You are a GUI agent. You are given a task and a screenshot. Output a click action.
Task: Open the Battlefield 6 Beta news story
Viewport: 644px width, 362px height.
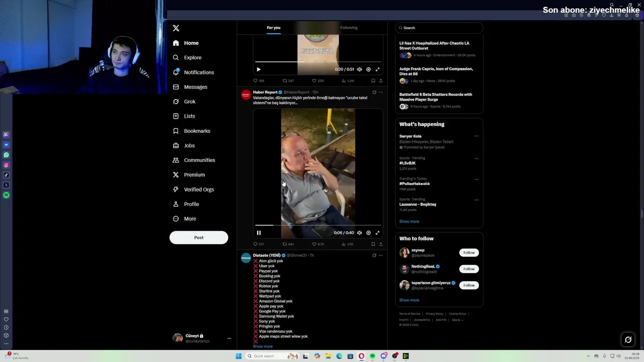click(x=439, y=100)
